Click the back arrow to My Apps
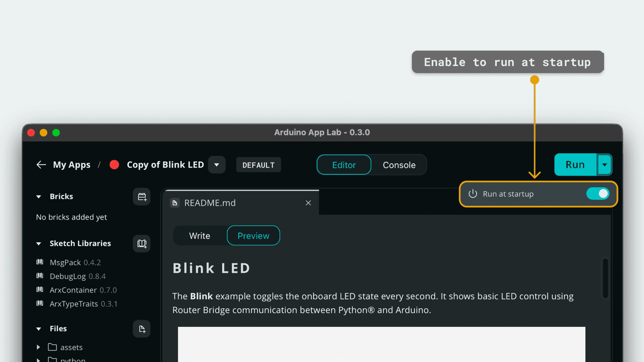The image size is (644, 362). [41, 165]
